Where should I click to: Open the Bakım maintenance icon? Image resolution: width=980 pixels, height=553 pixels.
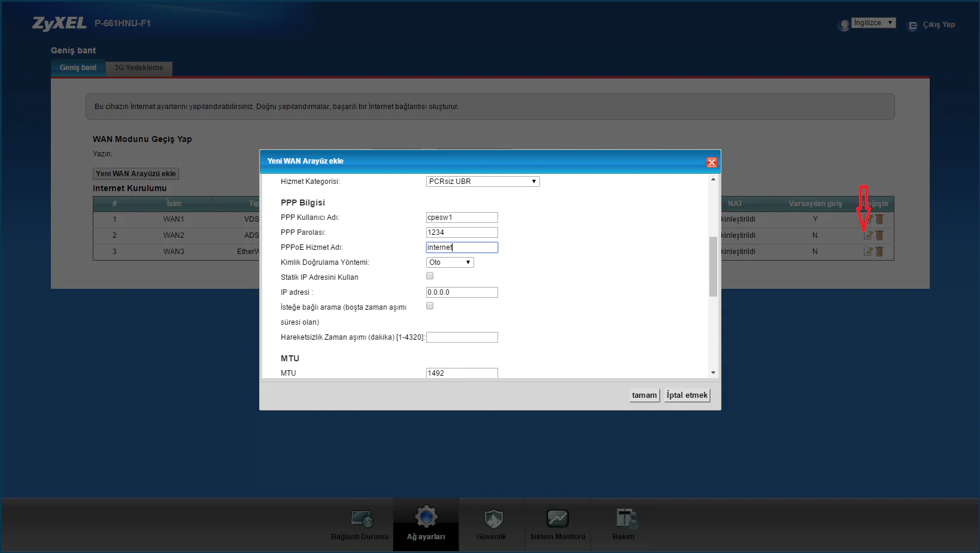624,519
